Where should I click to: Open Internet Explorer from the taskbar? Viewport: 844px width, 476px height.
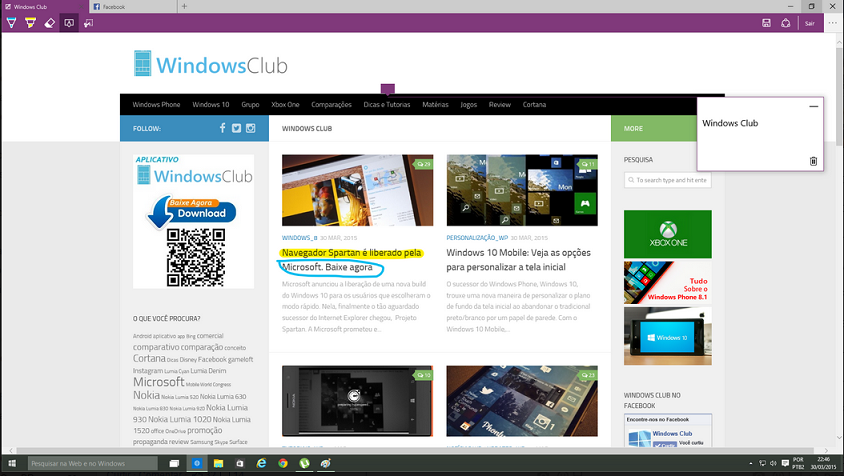[x=261, y=464]
